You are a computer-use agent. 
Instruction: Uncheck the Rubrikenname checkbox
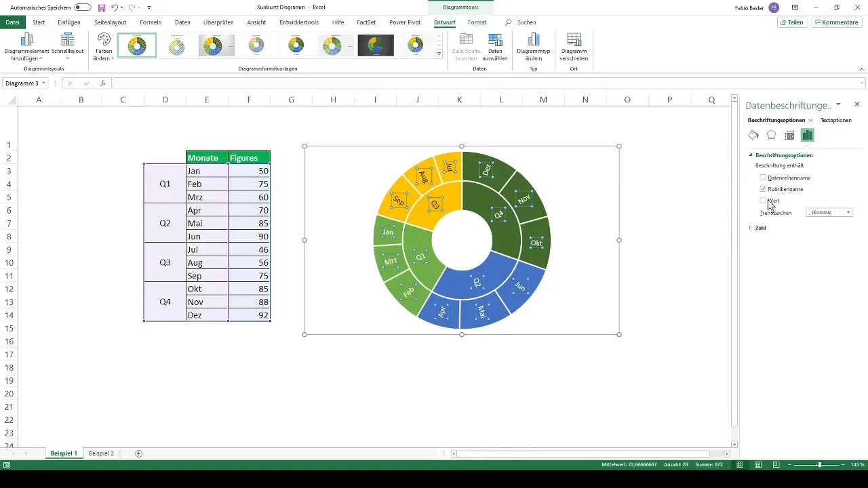point(764,189)
